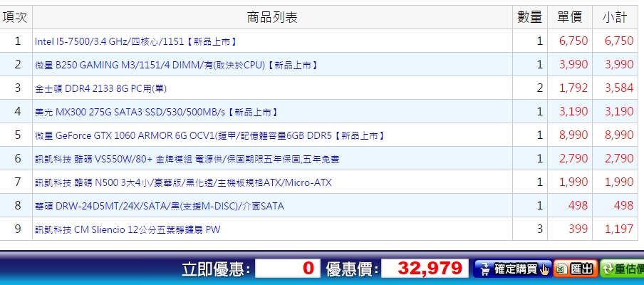Click the 重估價 re-estimate button
The height and width of the screenshot is (285, 644).
click(x=622, y=269)
